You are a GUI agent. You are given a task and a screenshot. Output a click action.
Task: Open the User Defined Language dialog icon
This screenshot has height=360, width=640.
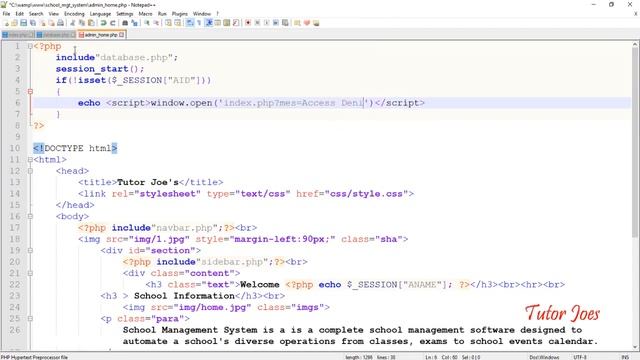218,23
